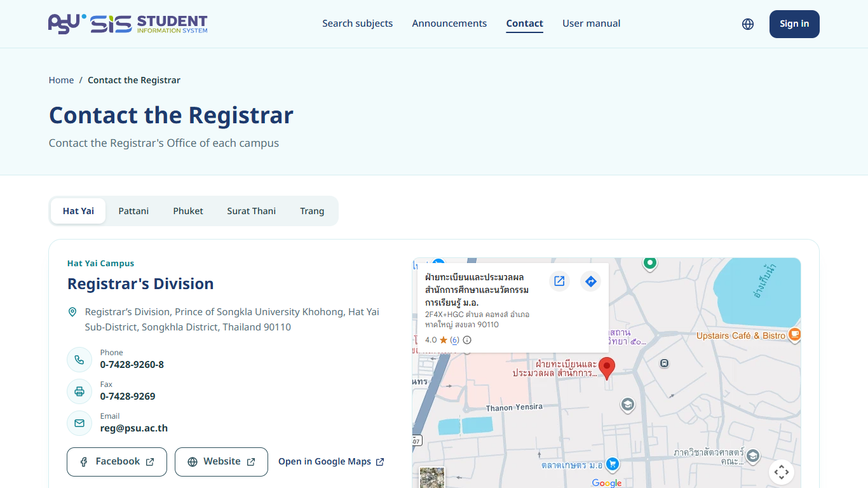This screenshot has width=868, height=488.
Task: Click the Registrar's Division heading
Action: pos(140,284)
